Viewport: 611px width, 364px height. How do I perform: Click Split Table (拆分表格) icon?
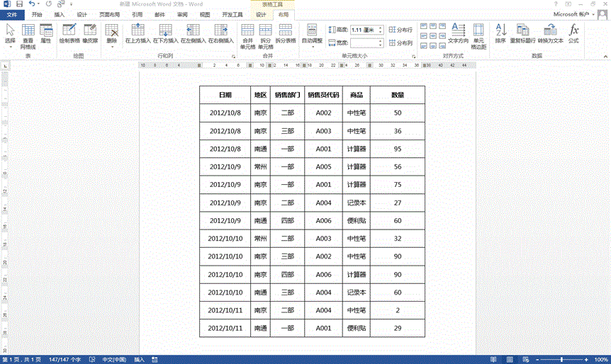285,33
